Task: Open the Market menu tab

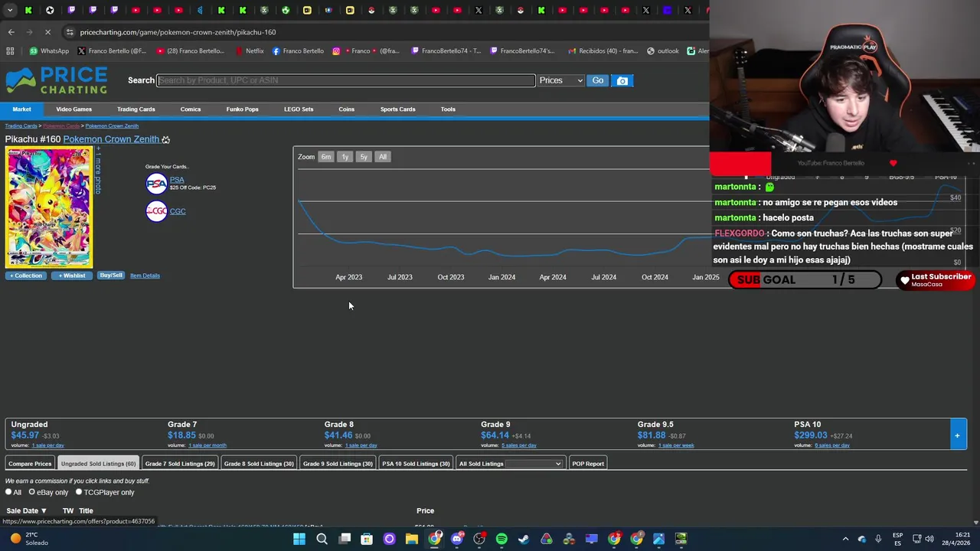Action: click(21, 109)
